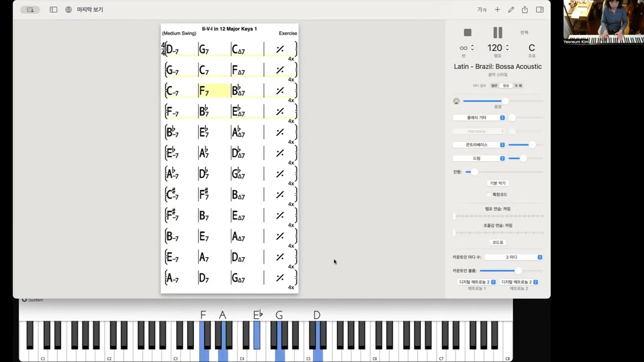Click the 잔향 reverb slider
This screenshot has height=362, width=644.
pos(504,172)
